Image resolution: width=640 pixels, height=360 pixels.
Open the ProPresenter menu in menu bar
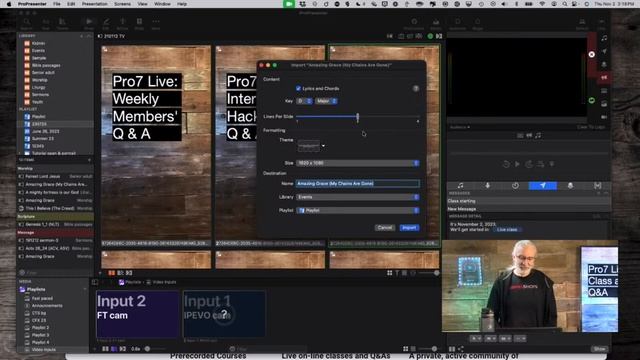coord(32,4)
